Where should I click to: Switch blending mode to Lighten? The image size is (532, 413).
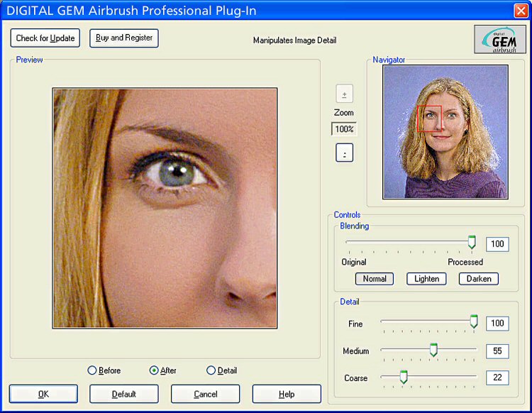[426, 279]
